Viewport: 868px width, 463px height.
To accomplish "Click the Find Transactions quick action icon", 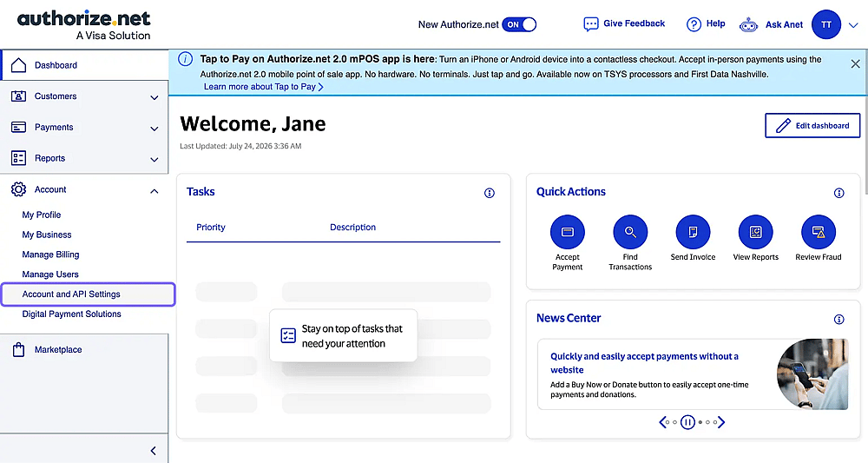I will 630,232.
